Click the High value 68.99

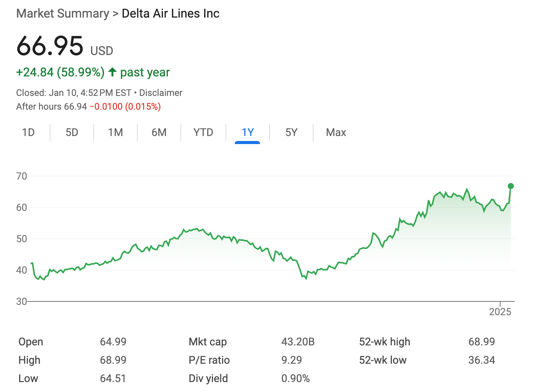click(113, 360)
